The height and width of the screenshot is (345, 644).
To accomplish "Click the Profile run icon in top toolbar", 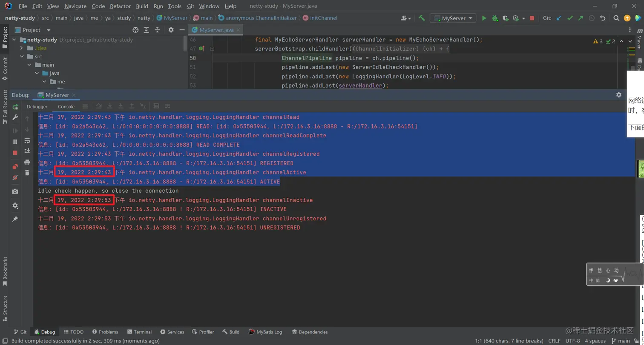I will (515, 18).
